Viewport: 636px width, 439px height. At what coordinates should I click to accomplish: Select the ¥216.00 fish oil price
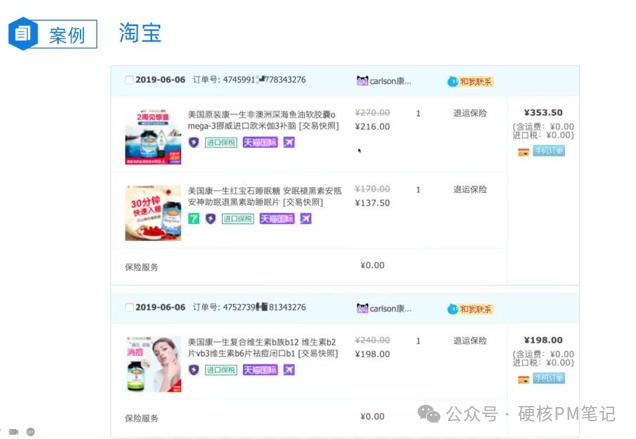[x=372, y=127]
